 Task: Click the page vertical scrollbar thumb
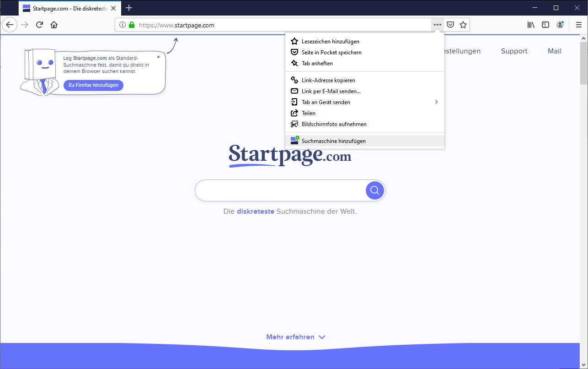(583, 63)
